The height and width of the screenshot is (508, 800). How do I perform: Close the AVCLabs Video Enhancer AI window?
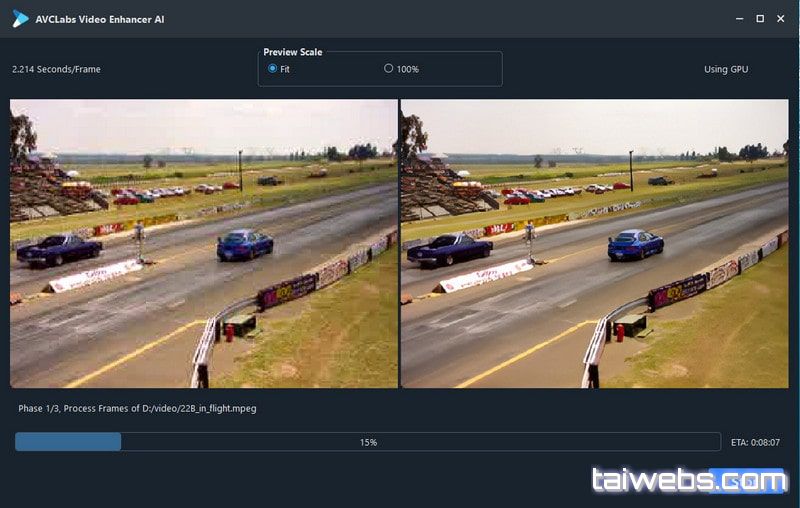coord(782,19)
